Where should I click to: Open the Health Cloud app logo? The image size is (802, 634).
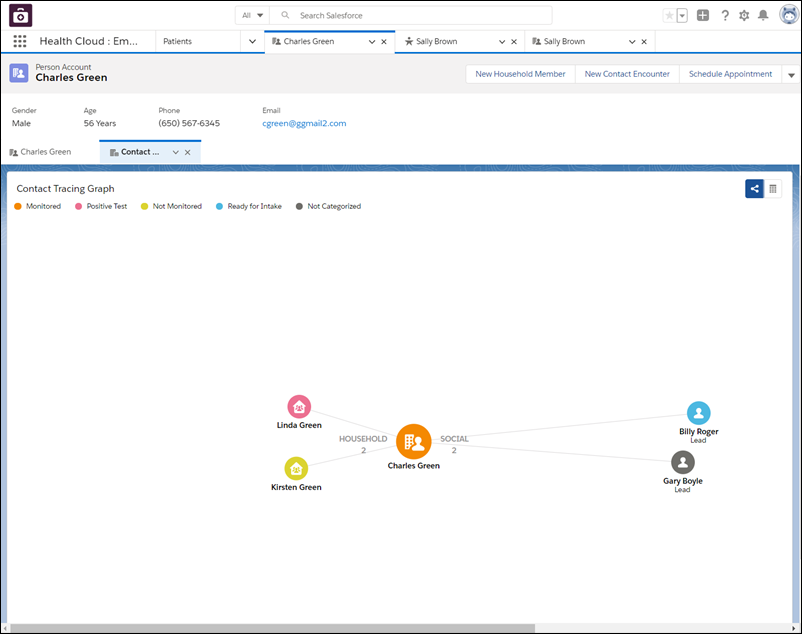tap(20, 15)
